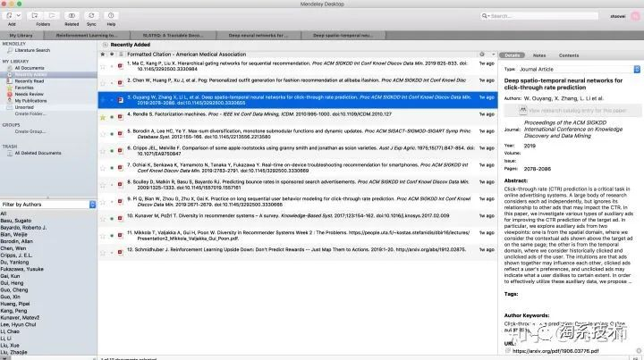Screen dimensions: 644x360
Task: Sort by the favorite star column header
Action: [x=103, y=54]
